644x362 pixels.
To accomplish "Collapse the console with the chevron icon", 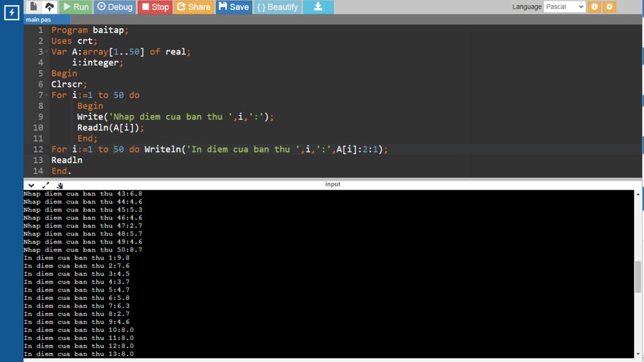I will [31, 185].
